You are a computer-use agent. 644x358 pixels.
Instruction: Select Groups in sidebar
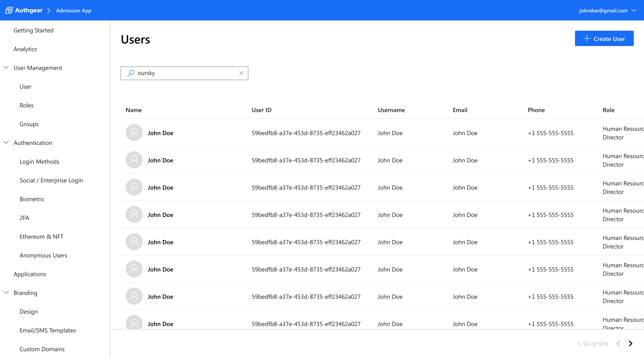tap(29, 124)
